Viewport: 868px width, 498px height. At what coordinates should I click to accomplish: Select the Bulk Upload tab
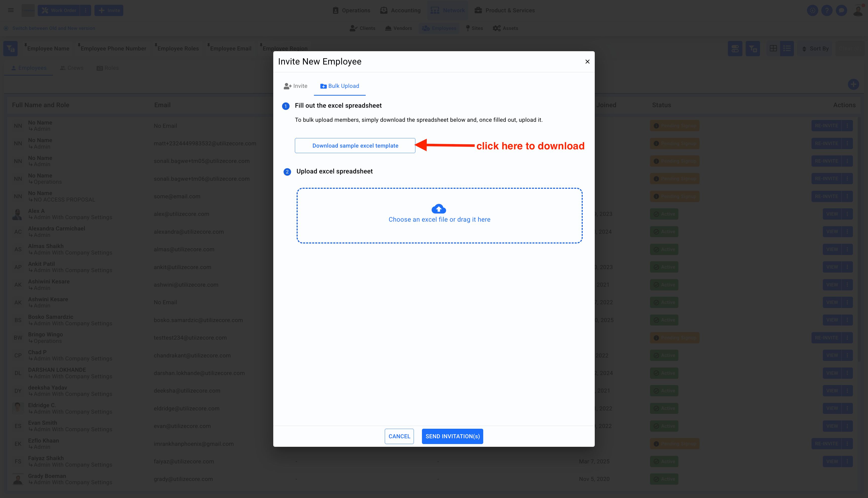click(x=339, y=86)
